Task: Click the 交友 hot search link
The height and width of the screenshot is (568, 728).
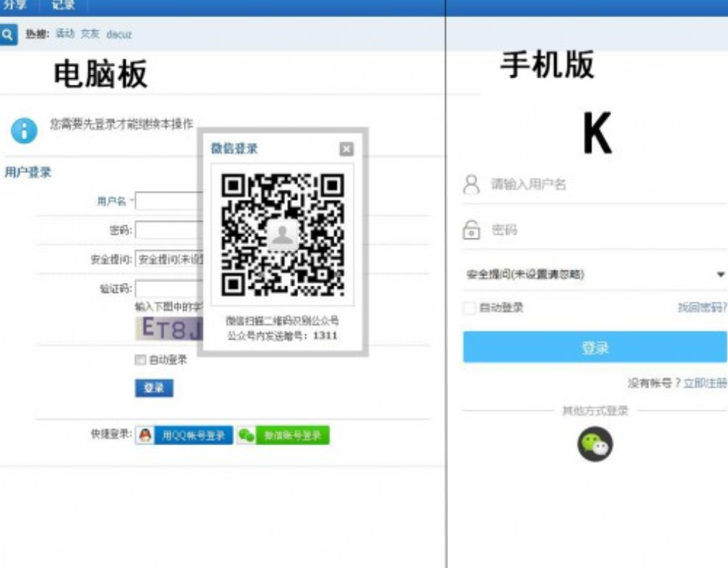Action: (90, 34)
